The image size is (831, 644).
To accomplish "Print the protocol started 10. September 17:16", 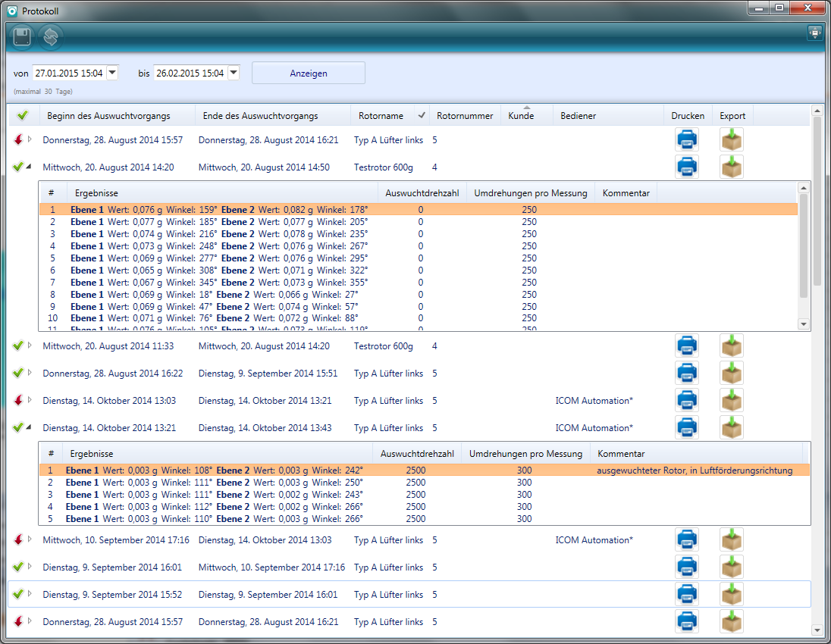I will click(x=687, y=540).
